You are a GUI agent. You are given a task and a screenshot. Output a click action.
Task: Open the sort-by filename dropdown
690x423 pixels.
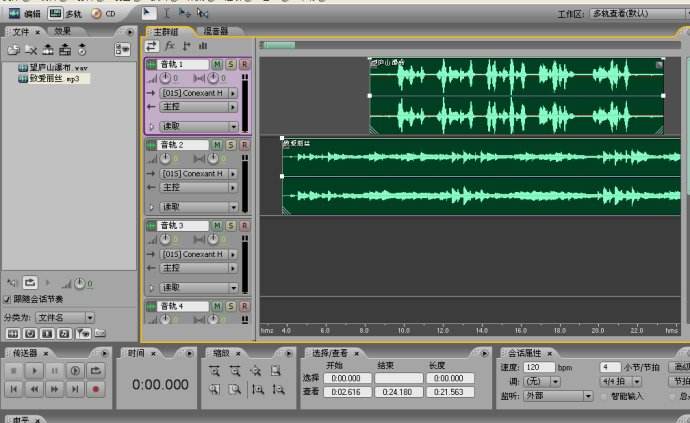point(65,317)
